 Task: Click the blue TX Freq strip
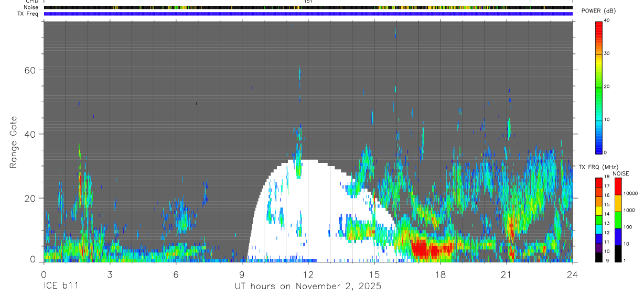pyautogui.click(x=308, y=14)
